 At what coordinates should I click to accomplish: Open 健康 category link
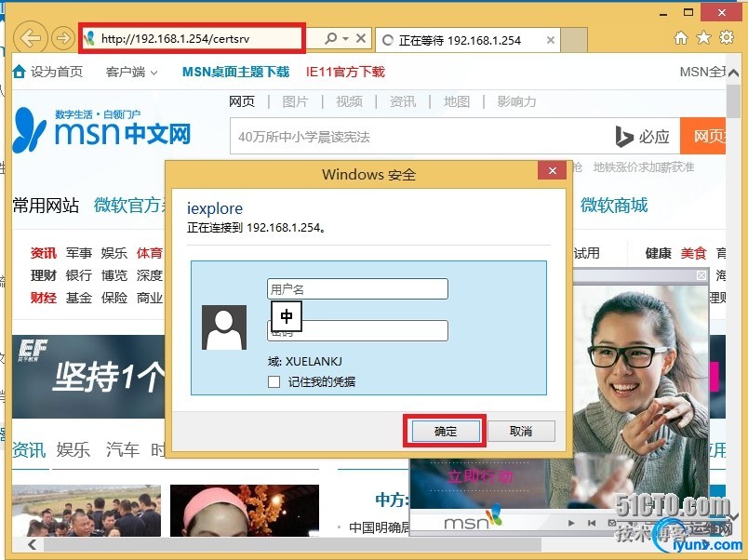pos(659,253)
